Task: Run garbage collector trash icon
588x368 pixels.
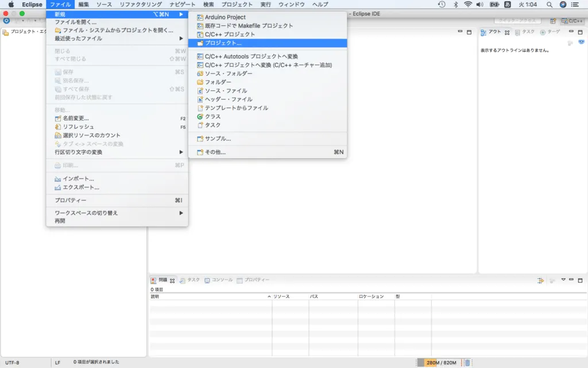Action: tap(467, 363)
